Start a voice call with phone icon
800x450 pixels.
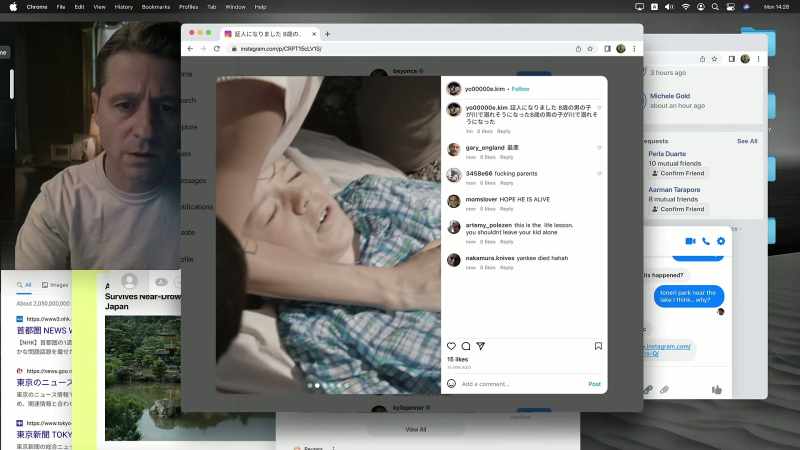coord(706,241)
